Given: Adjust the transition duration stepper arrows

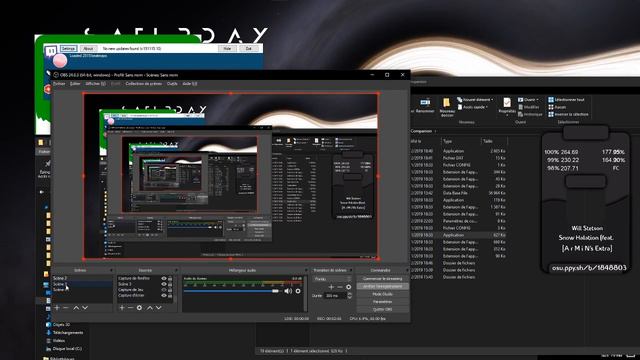Looking at the screenshot, I should [x=349, y=295].
